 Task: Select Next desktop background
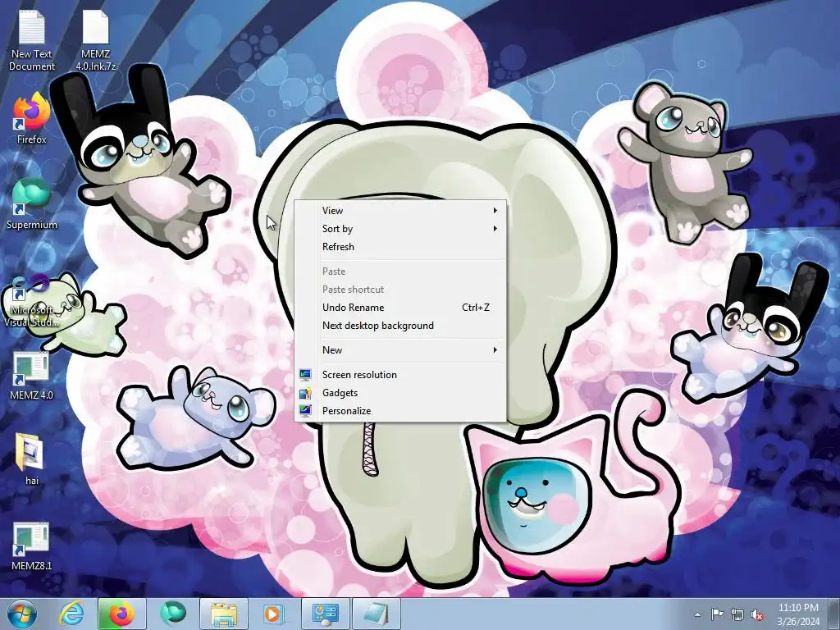pos(399,326)
